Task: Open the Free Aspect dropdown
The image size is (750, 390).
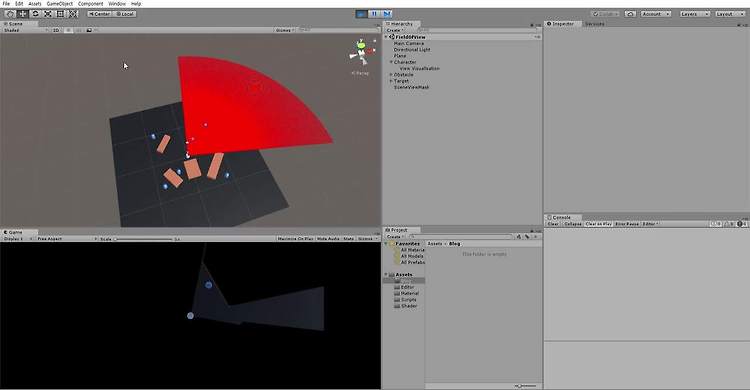Action: (66, 238)
